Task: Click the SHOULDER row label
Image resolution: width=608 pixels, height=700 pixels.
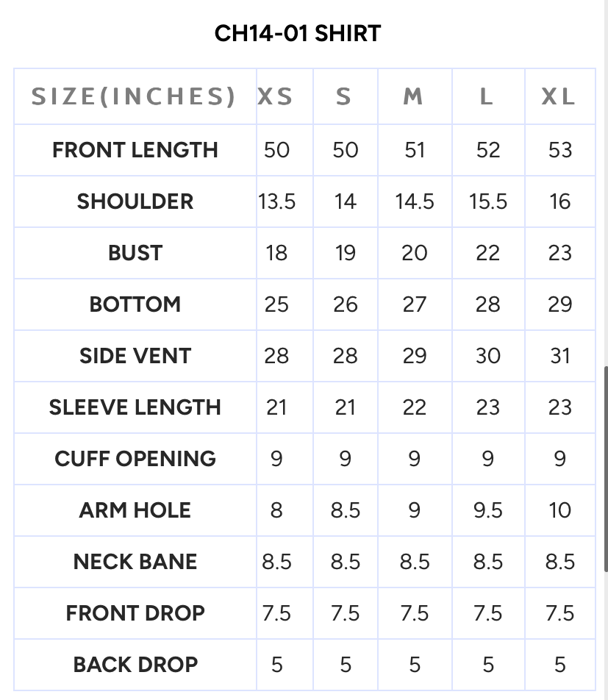Action: click(135, 201)
